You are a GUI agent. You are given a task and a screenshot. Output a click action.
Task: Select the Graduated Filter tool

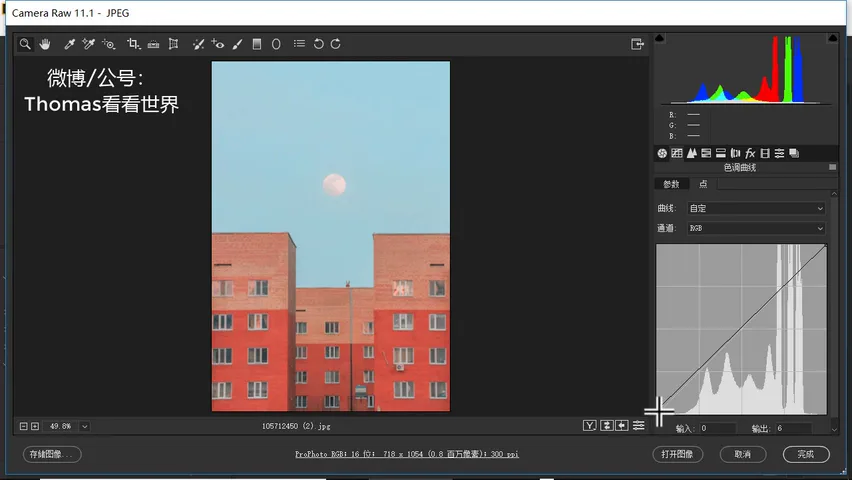tap(257, 44)
